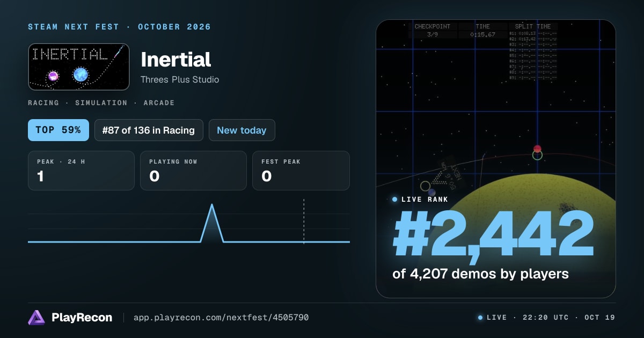Select the Threes Plus Studio developer name
Image resolution: width=644 pixels, height=338 pixels.
(x=180, y=79)
